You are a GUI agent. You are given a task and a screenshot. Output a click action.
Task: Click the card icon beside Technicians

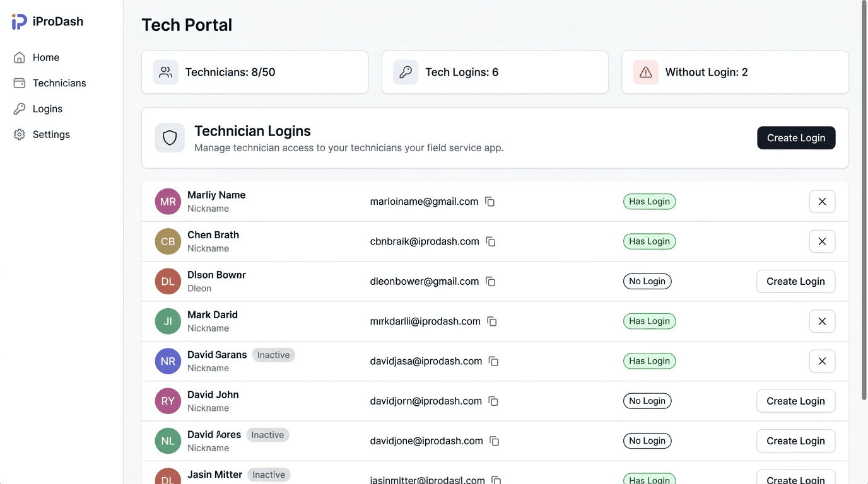[20, 83]
